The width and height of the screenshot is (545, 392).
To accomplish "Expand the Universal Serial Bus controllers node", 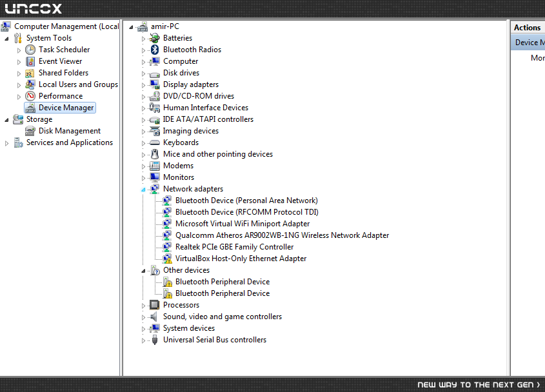I will 143,340.
